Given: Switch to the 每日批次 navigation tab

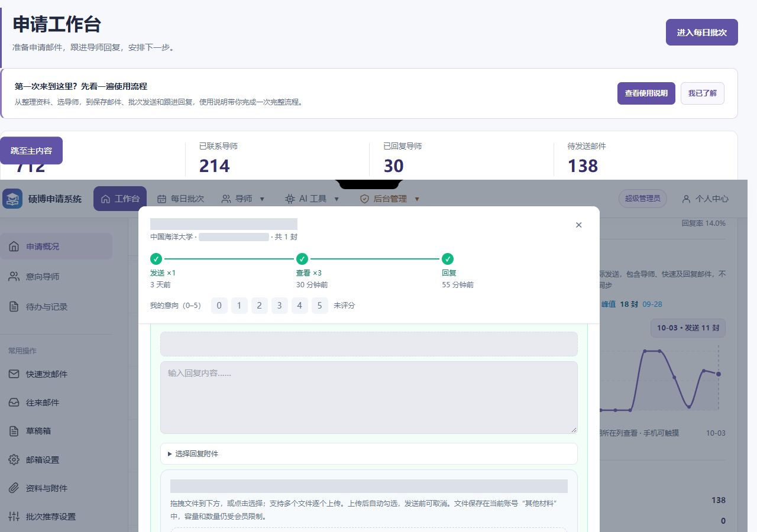Looking at the screenshot, I should click(180, 199).
